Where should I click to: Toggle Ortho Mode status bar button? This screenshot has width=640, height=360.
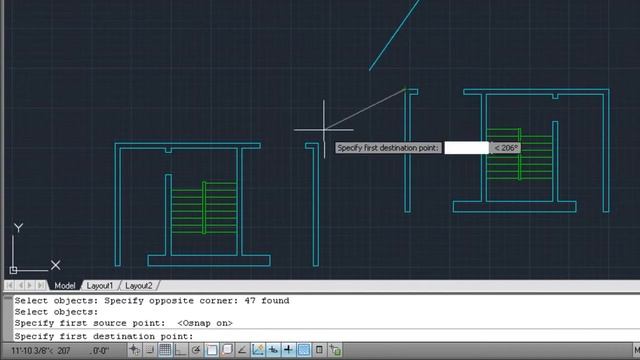(180, 350)
